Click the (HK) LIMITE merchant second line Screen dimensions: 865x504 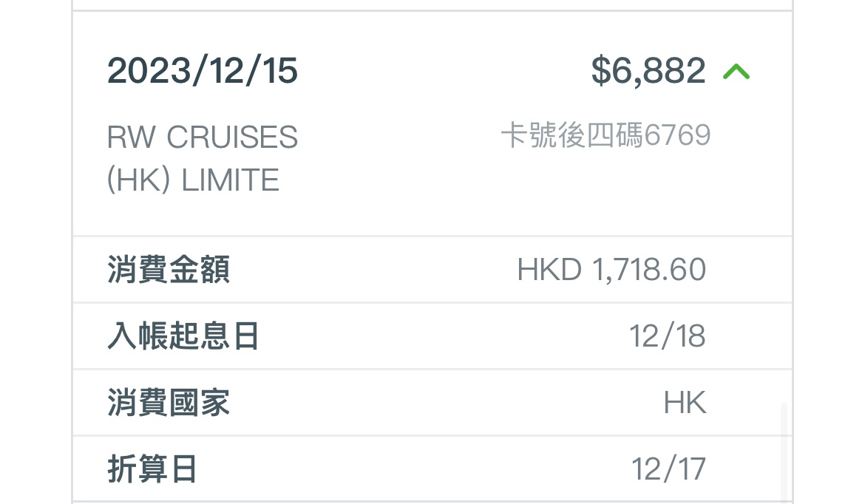pyautogui.click(x=193, y=180)
